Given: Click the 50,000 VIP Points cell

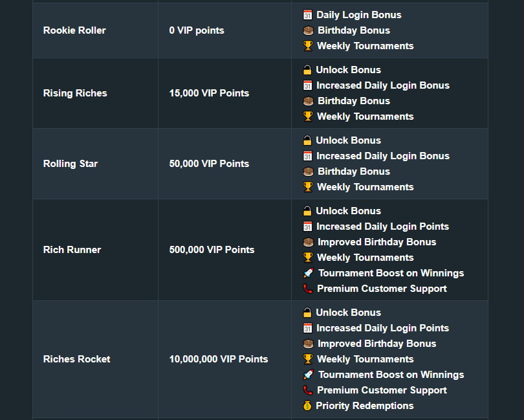Looking at the screenshot, I should pos(209,164).
